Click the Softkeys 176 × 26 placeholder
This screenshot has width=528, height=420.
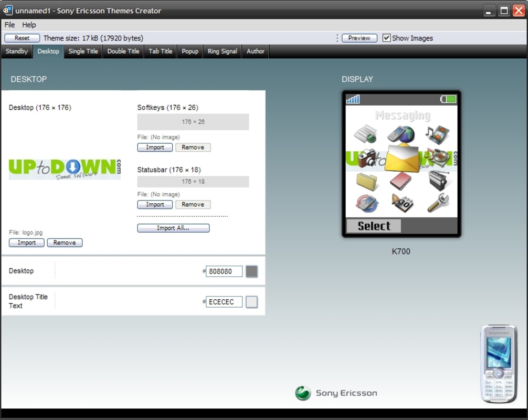[x=193, y=122]
